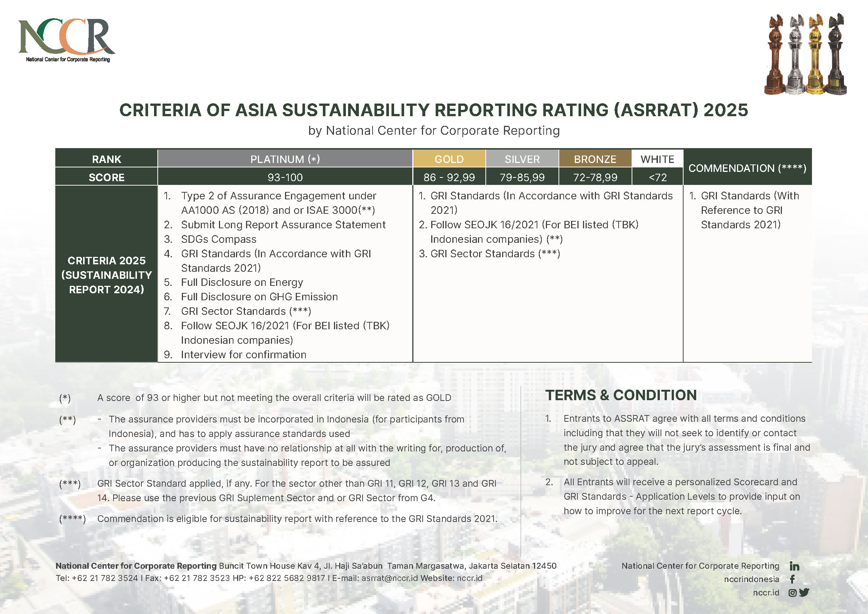Click the Instagram icon beside nccr.id
This screenshot has width=868, height=614.
[x=792, y=593]
